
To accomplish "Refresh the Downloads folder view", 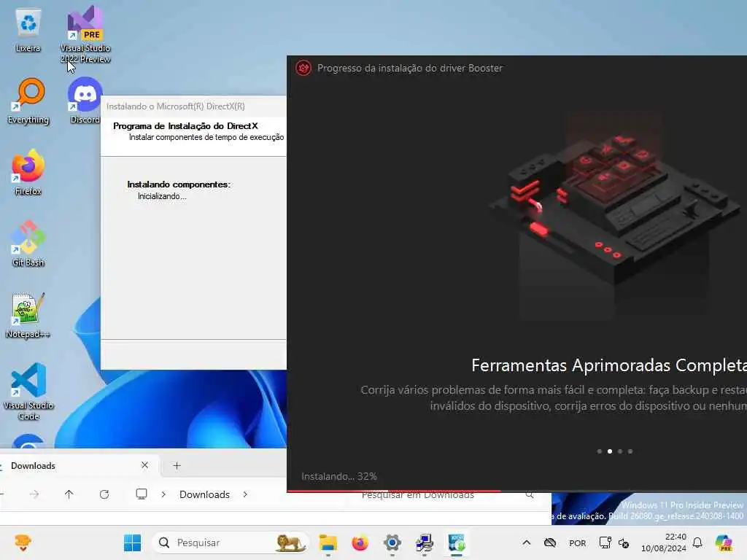I will click(x=104, y=494).
